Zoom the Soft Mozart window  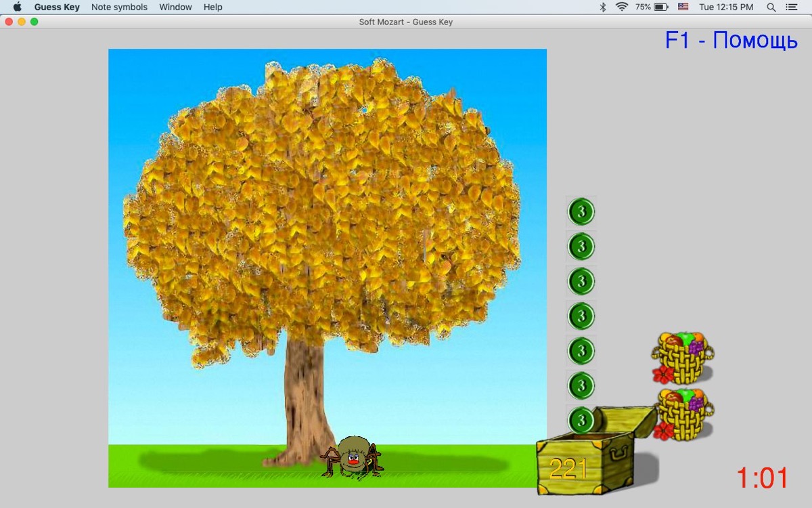point(35,22)
